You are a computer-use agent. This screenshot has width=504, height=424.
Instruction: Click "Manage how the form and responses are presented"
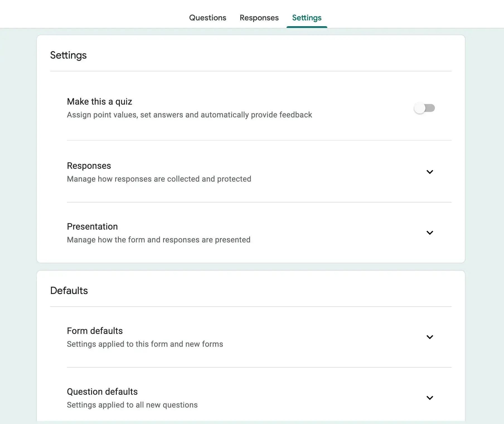[x=158, y=239]
